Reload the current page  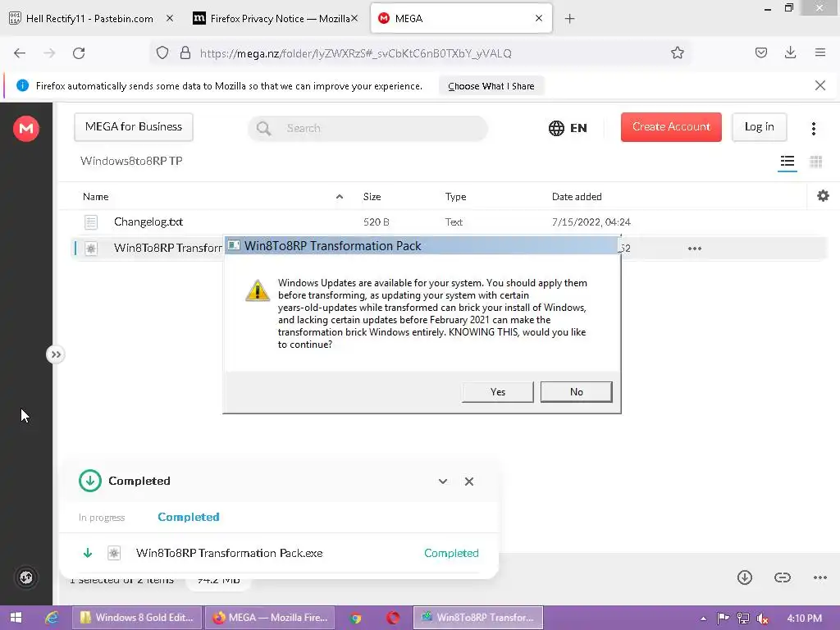pos(79,53)
